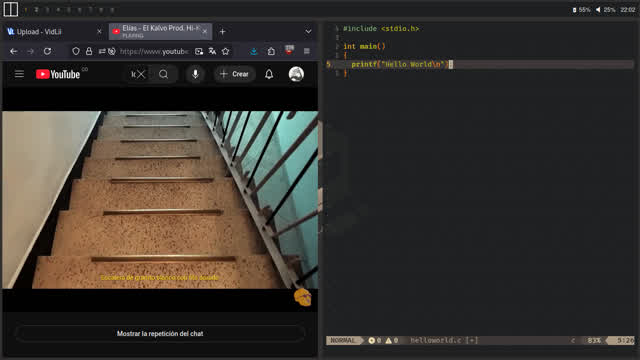Click the youtube URL address field
640x360 pixels.
[x=154, y=51]
